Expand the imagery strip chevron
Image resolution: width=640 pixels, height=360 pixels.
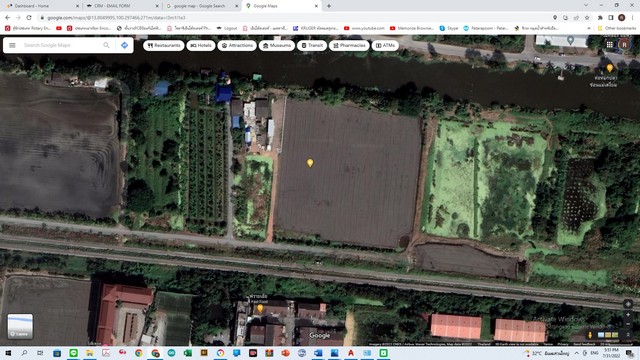628,335
